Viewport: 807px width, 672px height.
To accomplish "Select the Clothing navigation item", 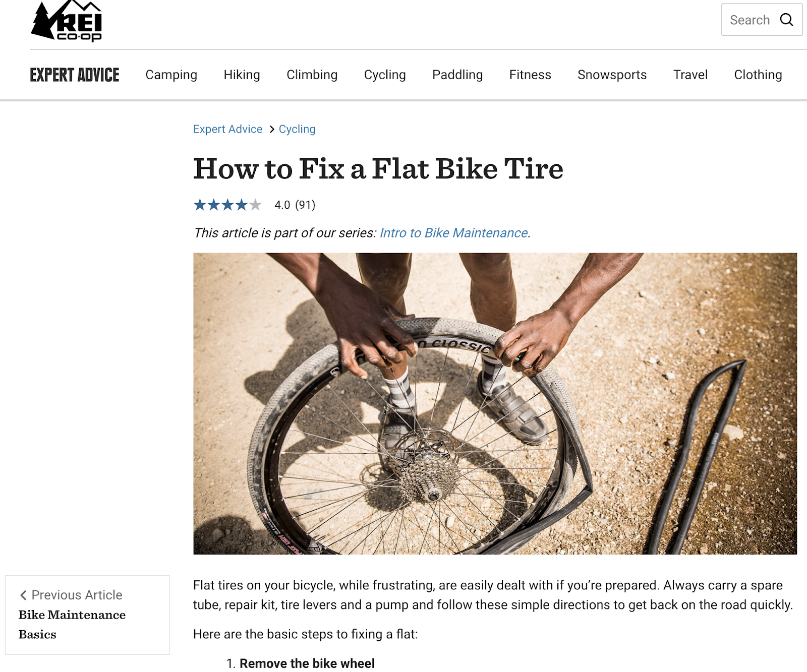I will click(x=758, y=75).
